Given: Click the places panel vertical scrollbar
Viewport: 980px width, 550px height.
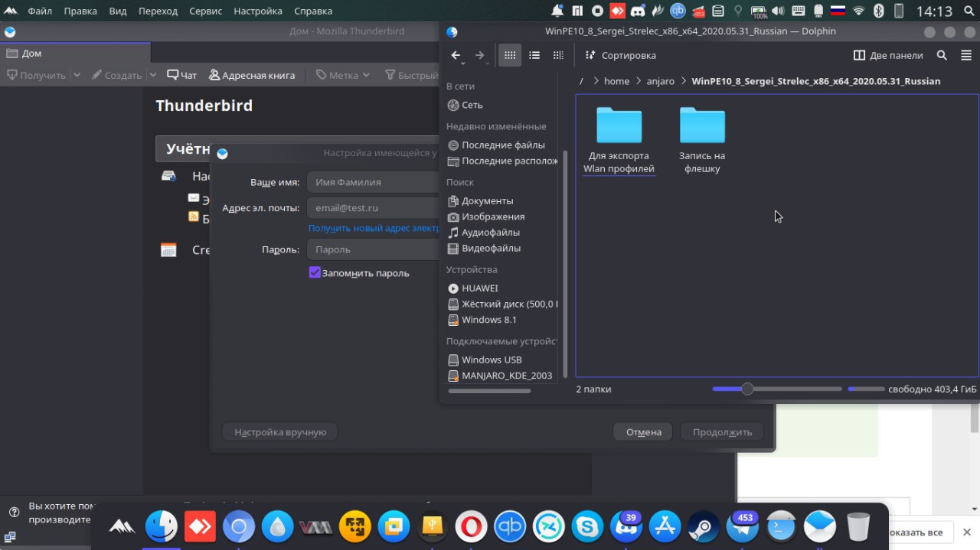Looking at the screenshot, I should click(565, 264).
